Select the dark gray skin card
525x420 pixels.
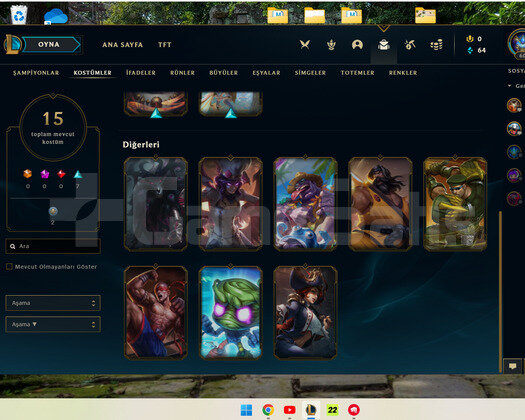tap(156, 204)
